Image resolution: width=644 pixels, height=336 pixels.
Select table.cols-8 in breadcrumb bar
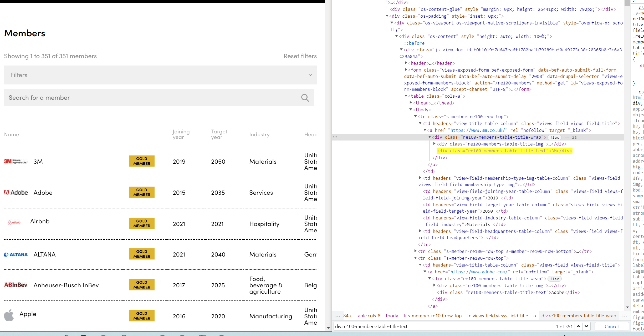click(x=368, y=316)
